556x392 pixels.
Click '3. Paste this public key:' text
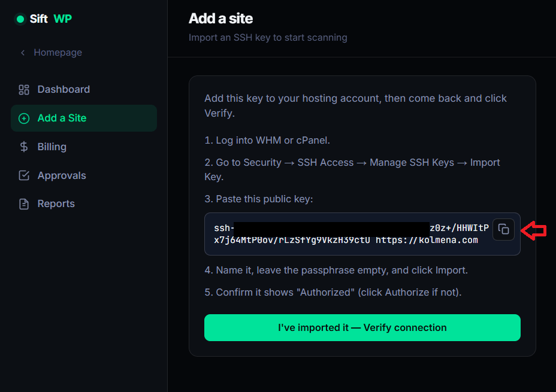coord(258,199)
